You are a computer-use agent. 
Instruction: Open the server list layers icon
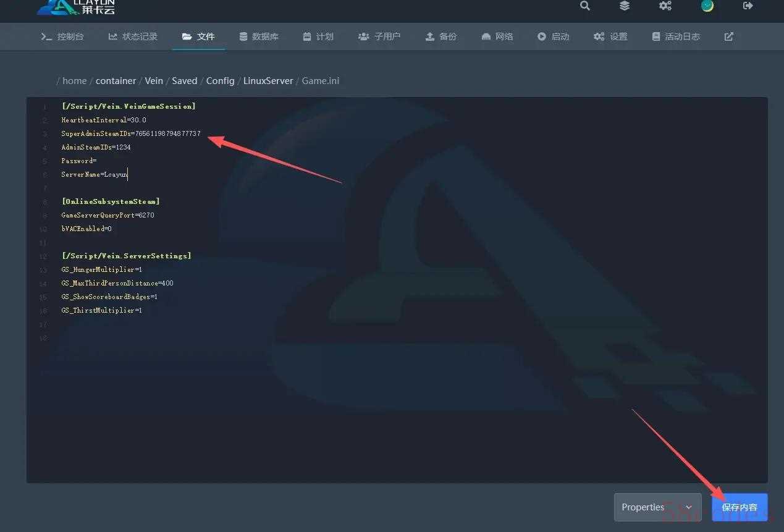click(x=625, y=6)
